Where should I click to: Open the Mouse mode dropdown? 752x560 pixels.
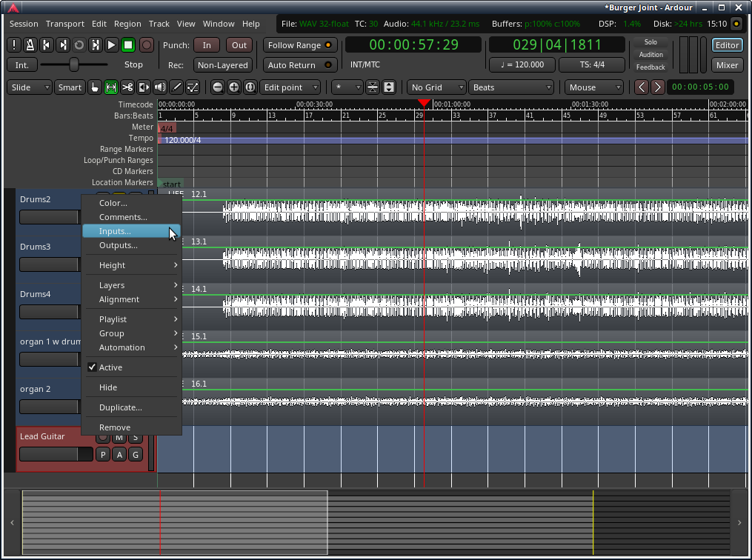[x=592, y=87]
